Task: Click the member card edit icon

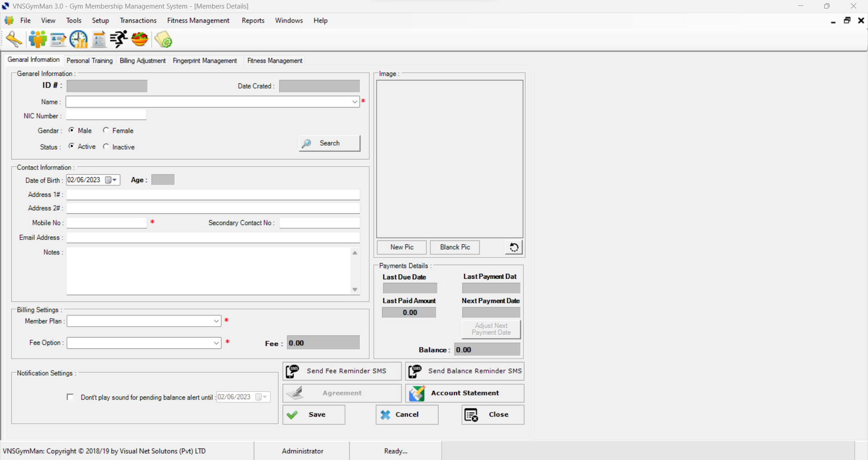Action: [x=58, y=40]
